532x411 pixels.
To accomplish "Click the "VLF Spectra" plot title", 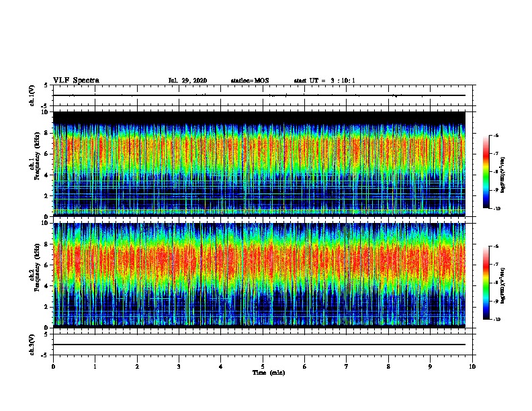I will click(76, 80).
